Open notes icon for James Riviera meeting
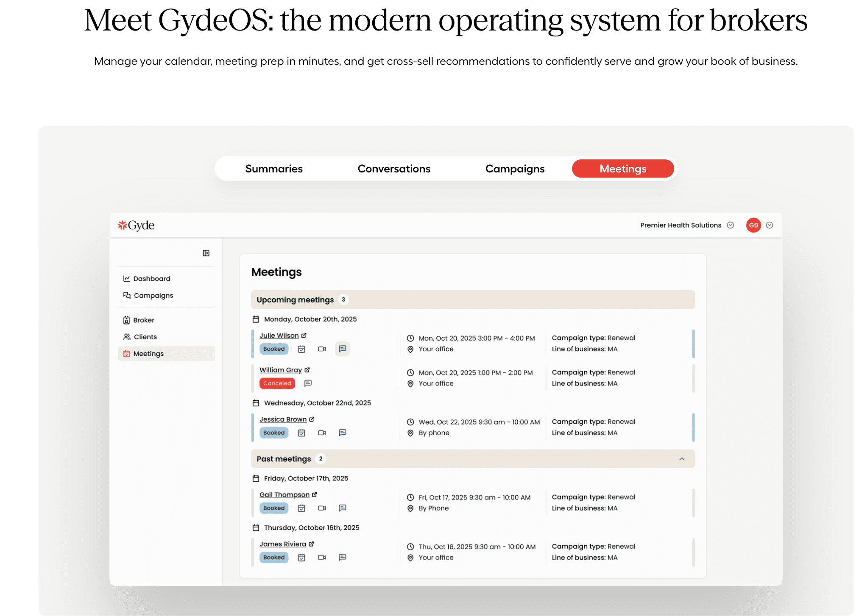This screenshot has width=859, height=616. click(x=342, y=557)
